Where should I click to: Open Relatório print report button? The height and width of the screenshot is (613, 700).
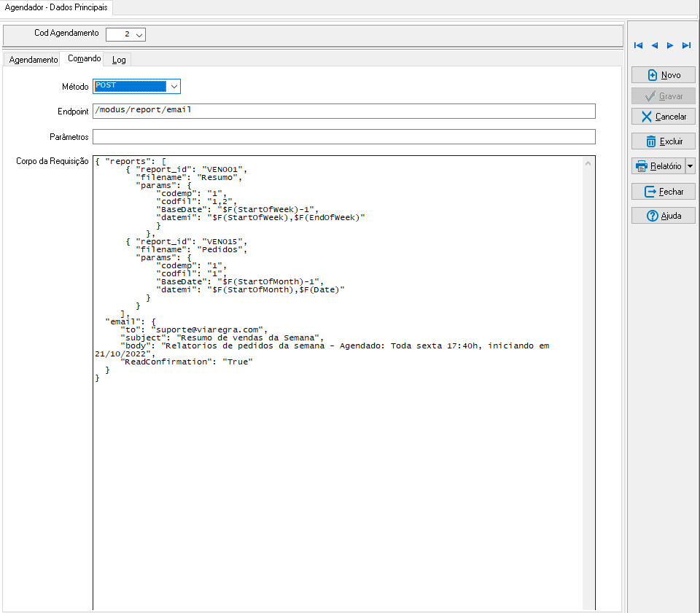658,166
